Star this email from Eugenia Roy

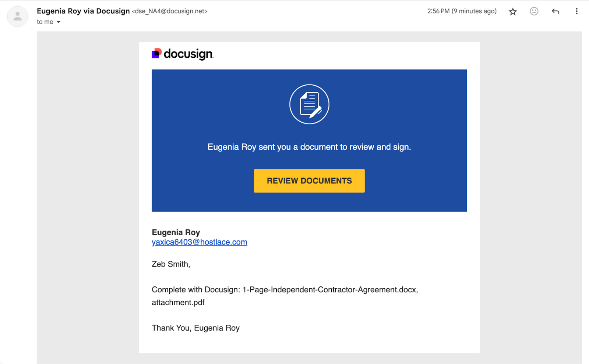tap(513, 12)
